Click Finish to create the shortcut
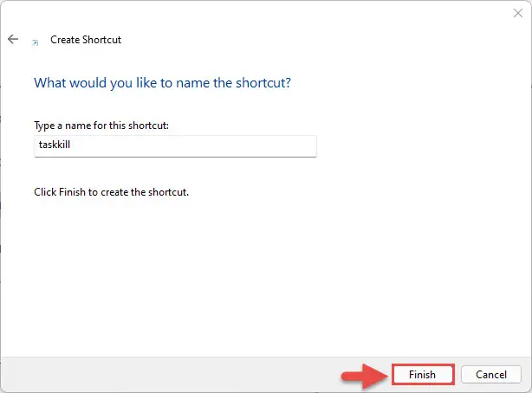The height and width of the screenshot is (393, 532). [x=423, y=374]
